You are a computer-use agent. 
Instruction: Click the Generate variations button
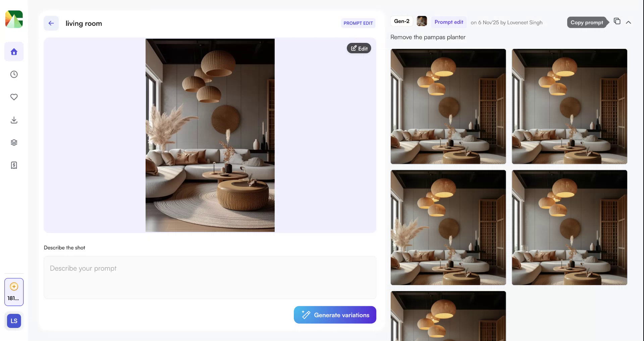[335, 315]
